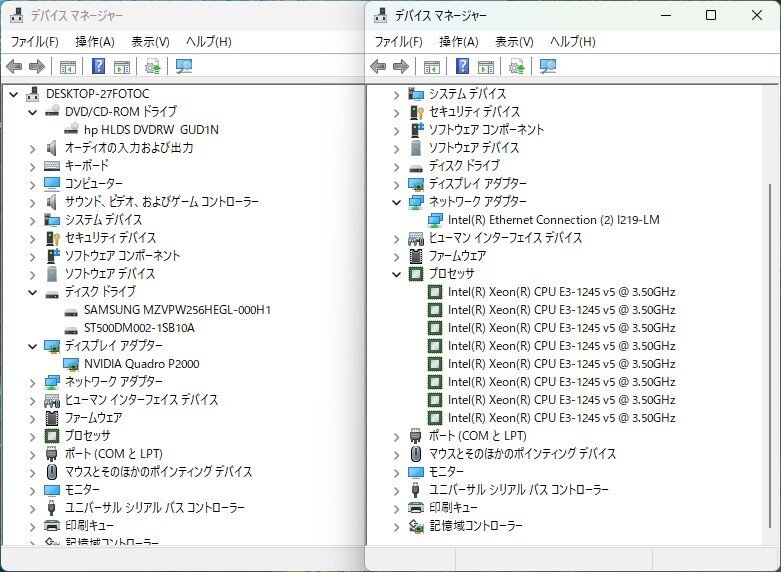The image size is (781, 572).
Task: Select ユニバーサル シリアル バス コントローラー in right window
Action: (x=519, y=490)
